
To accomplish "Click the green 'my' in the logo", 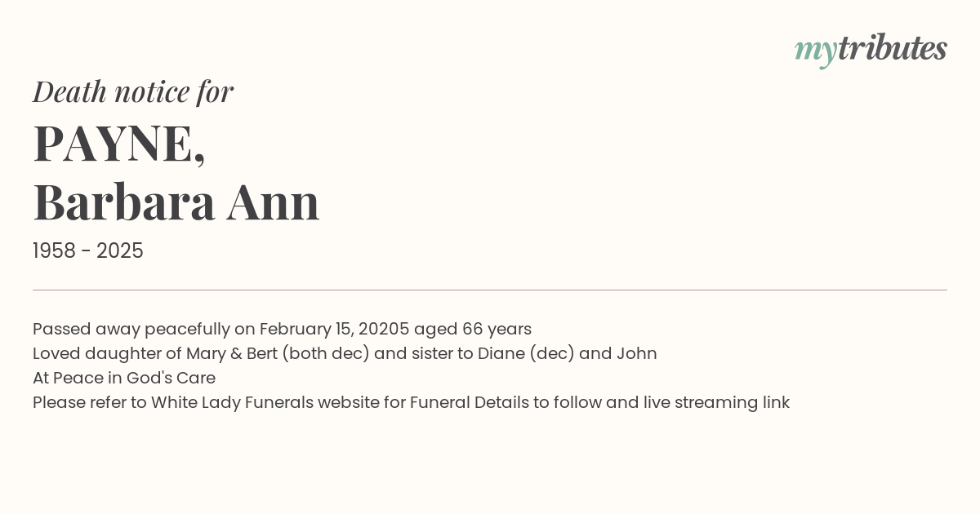I will click(815, 53).
